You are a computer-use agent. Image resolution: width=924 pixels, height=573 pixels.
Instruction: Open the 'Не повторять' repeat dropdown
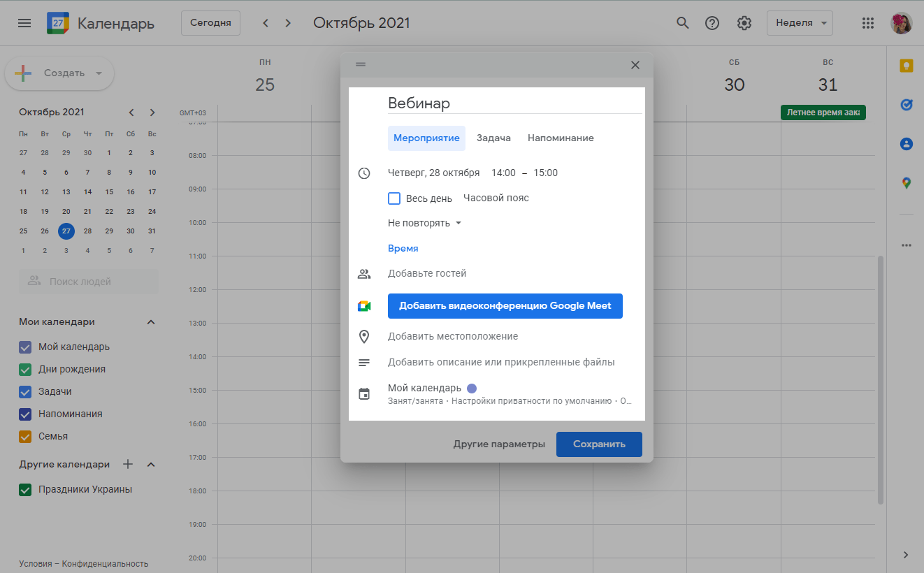tap(425, 224)
